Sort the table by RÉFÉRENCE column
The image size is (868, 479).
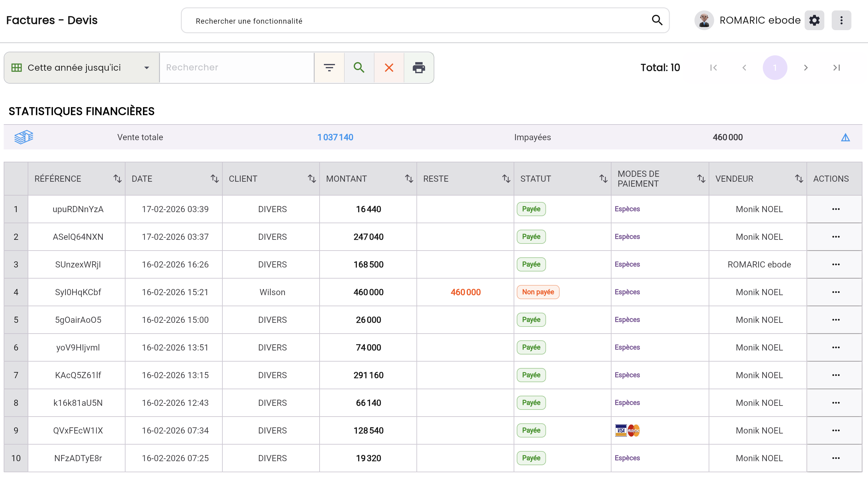pos(117,179)
